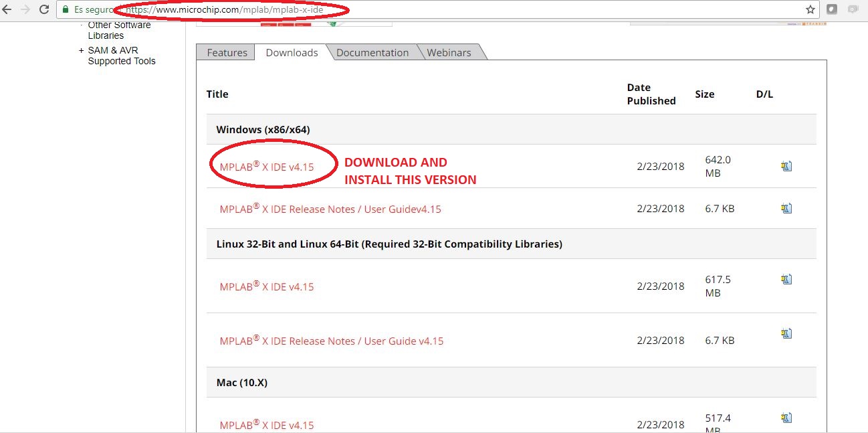Screen dimensions: 868x433
Task: Click the Windows (x86/x64) section heading
Action: click(x=263, y=129)
